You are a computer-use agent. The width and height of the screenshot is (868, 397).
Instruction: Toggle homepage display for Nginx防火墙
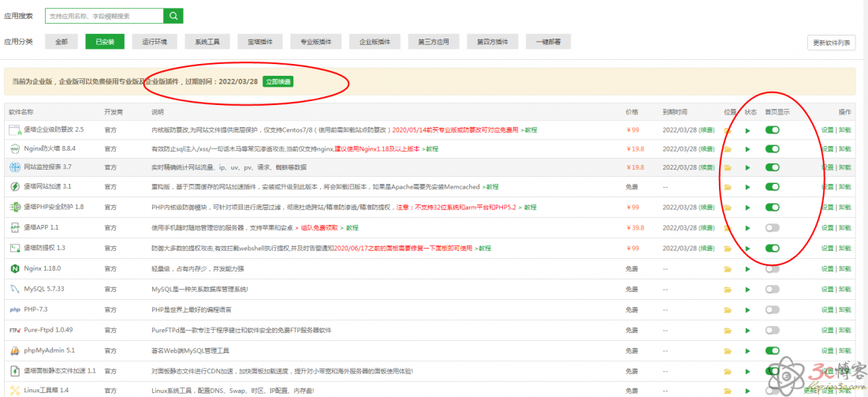click(x=773, y=148)
